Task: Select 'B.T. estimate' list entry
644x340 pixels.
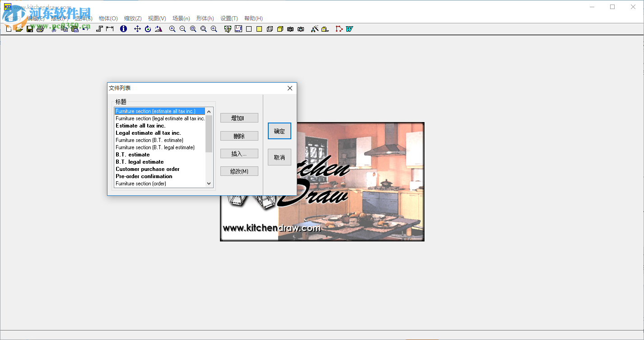Action: coord(160,155)
